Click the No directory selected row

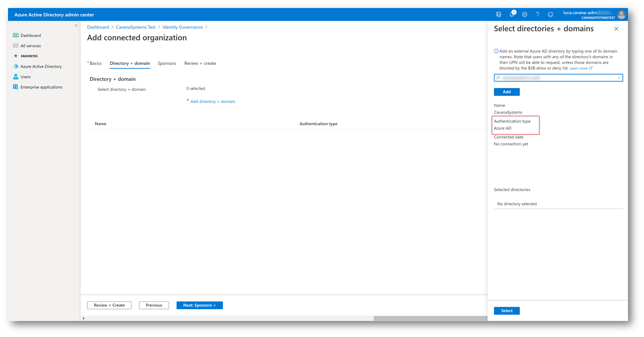point(558,204)
